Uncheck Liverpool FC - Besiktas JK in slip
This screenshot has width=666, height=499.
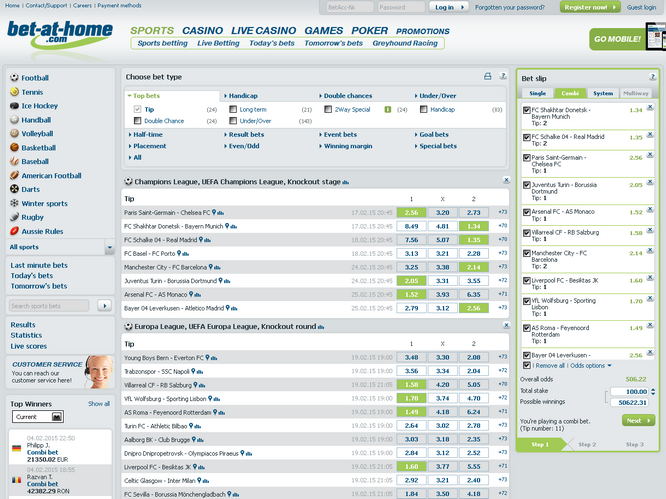pyautogui.click(x=527, y=281)
